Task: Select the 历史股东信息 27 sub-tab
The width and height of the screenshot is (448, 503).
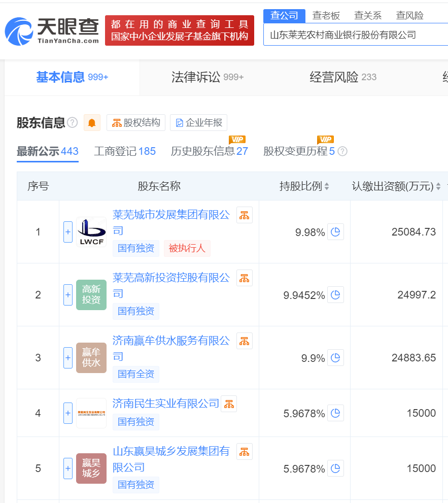Action: click(210, 151)
